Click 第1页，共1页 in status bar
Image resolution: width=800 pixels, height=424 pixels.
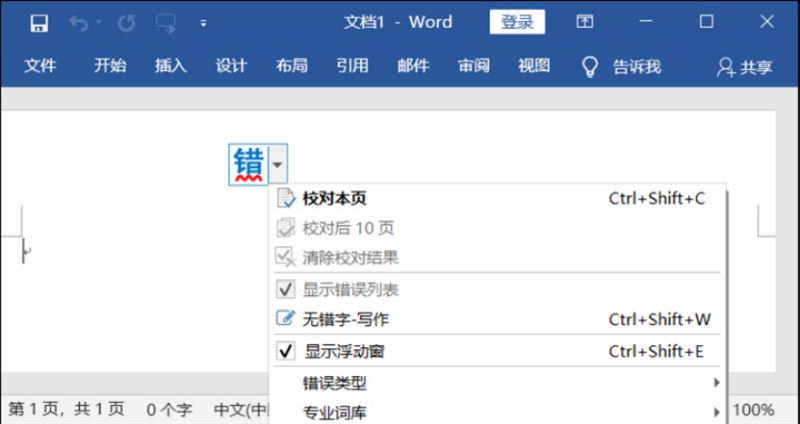[66, 409]
